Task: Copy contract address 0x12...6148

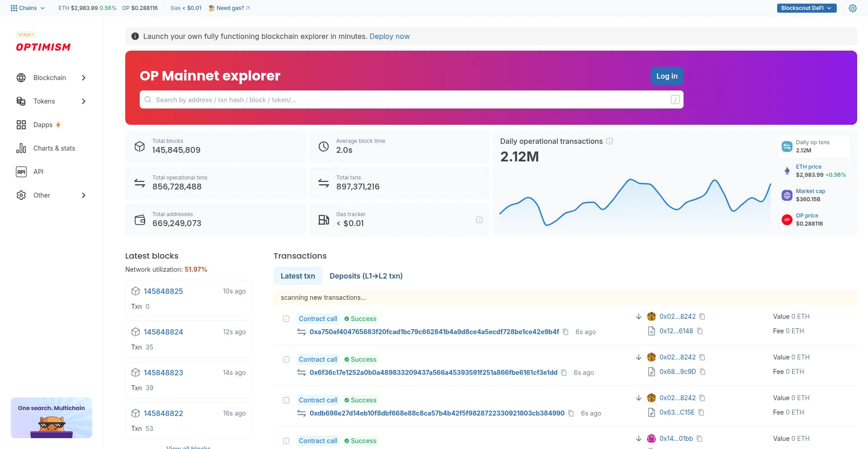Action: [700, 331]
